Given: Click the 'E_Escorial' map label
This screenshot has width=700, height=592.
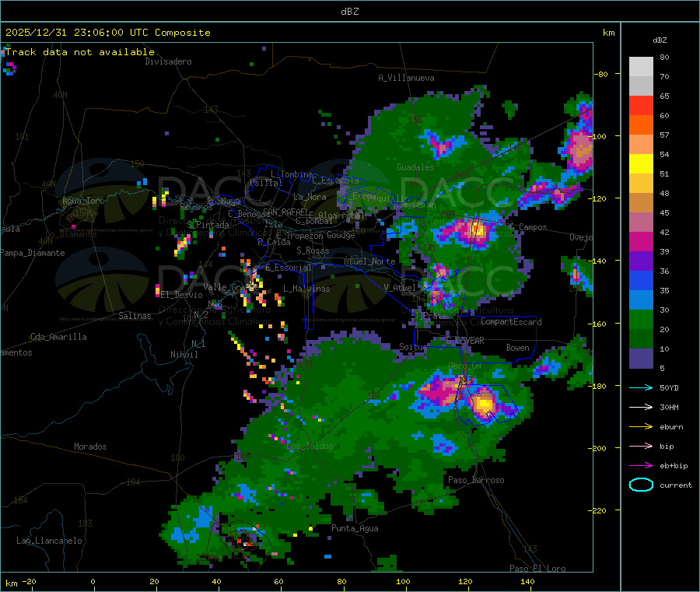Looking at the screenshot, I should [x=289, y=268].
